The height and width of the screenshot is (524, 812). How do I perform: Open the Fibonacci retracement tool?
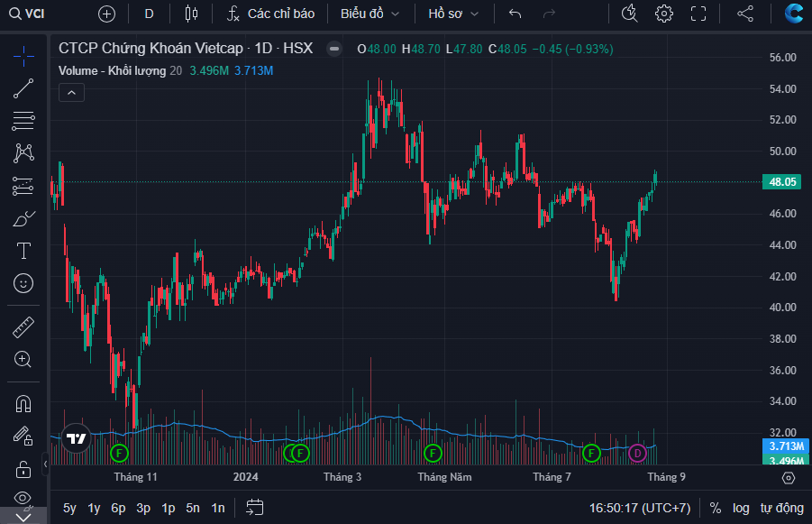(24, 121)
